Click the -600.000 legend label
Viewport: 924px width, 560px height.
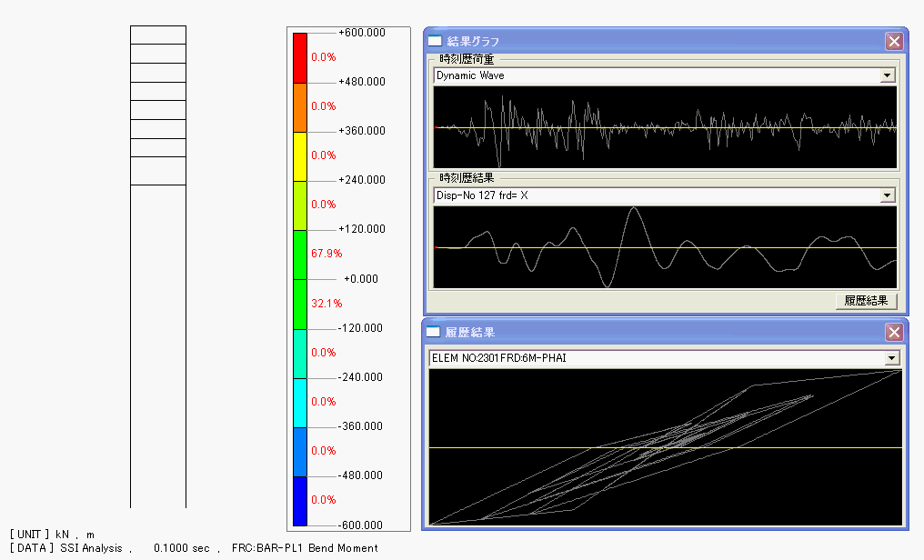click(x=360, y=525)
